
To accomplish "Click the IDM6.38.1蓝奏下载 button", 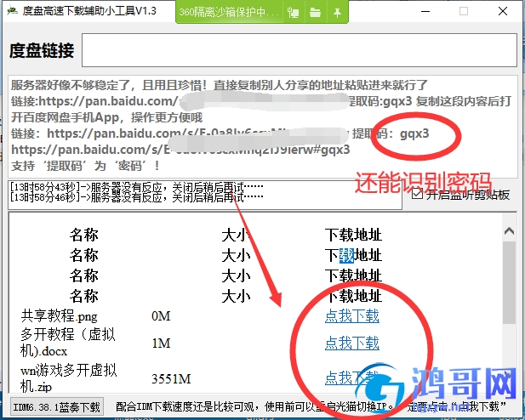I will click(57, 407).
